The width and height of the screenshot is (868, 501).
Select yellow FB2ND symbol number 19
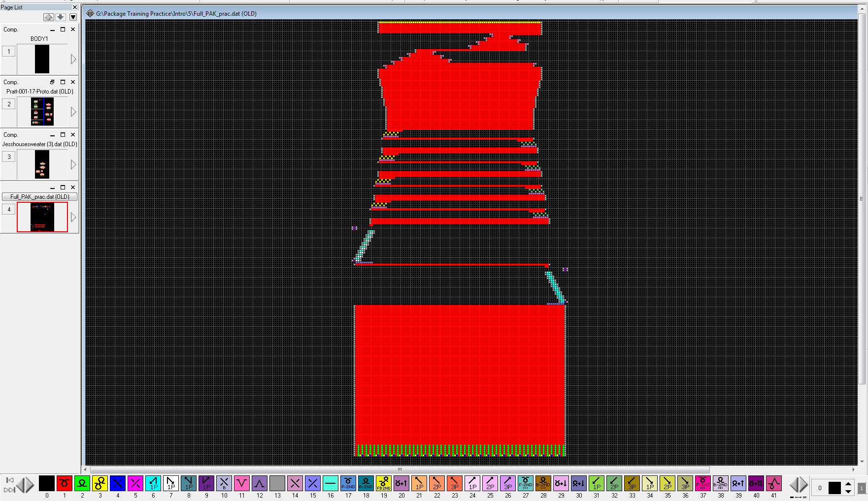click(384, 484)
